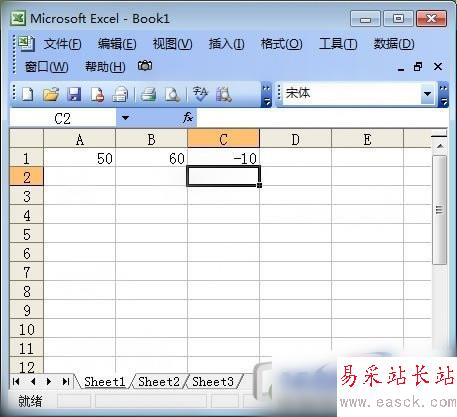The height and width of the screenshot is (417, 457).
Task: Select row 5 header
Action: (x=27, y=234)
